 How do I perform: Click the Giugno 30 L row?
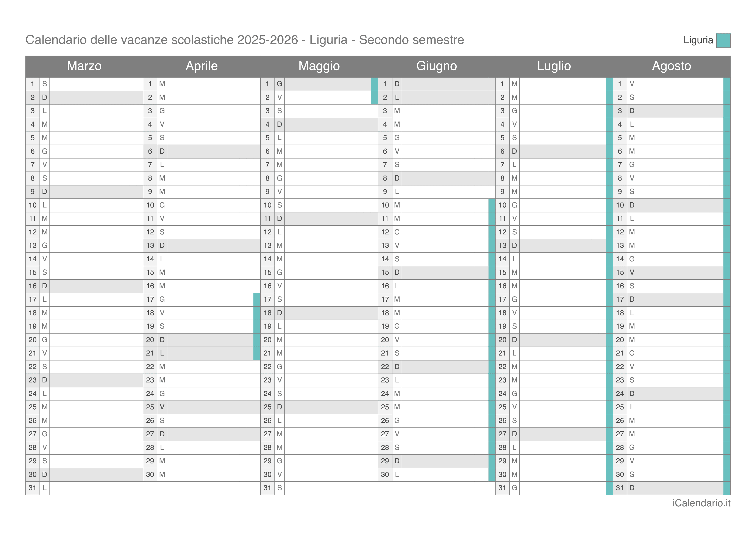pyautogui.click(x=437, y=475)
